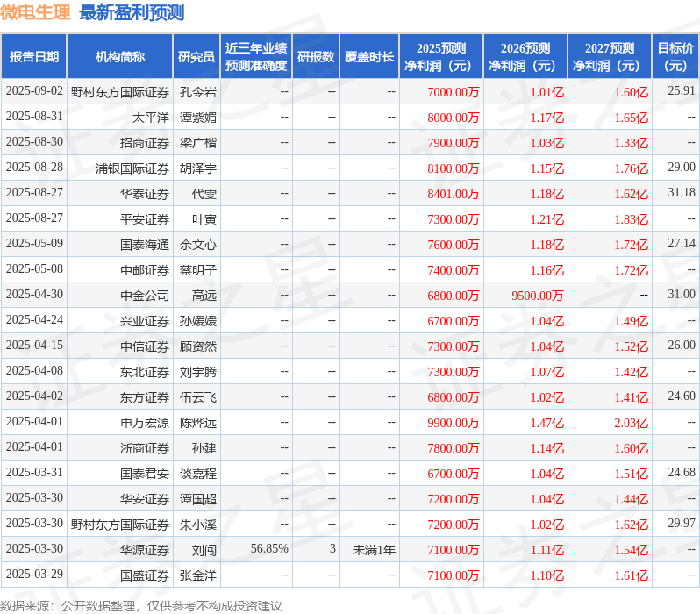Click institution 华泰证券
Viewport: 700px width, 614px height.
pyautogui.click(x=145, y=194)
